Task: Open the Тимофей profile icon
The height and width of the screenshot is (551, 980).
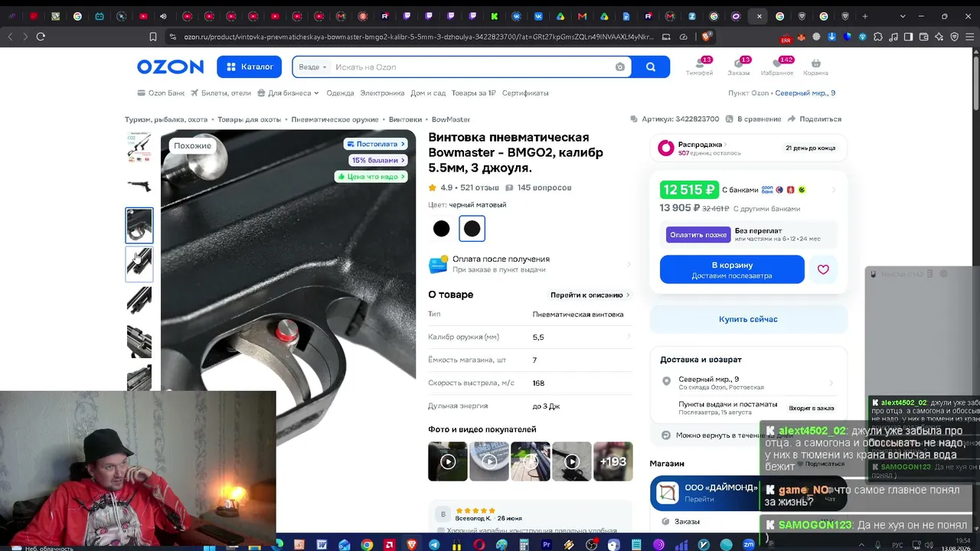Action: (x=699, y=67)
